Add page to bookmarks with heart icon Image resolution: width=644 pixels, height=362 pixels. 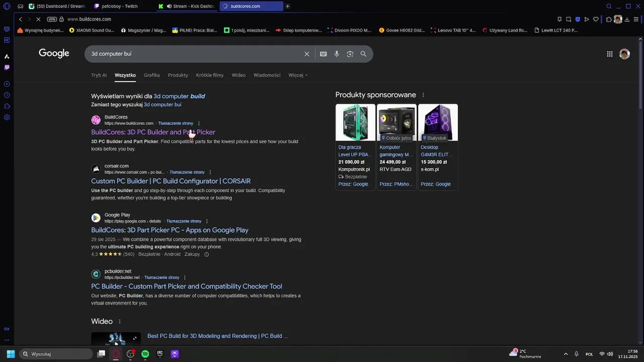596,19
